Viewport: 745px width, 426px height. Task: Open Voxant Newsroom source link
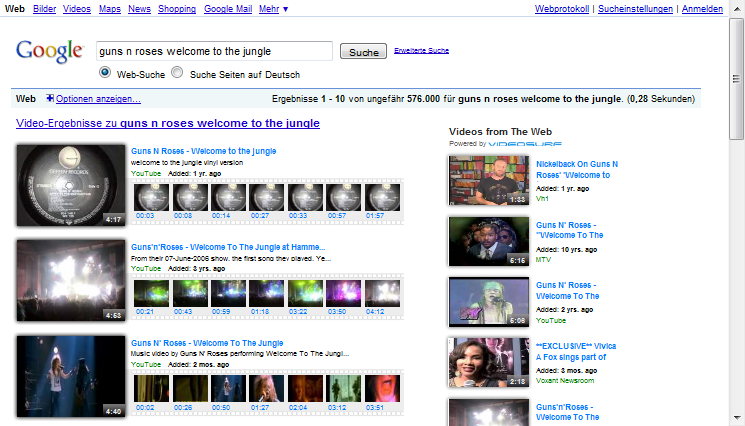pyautogui.click(x=565, y=380)
